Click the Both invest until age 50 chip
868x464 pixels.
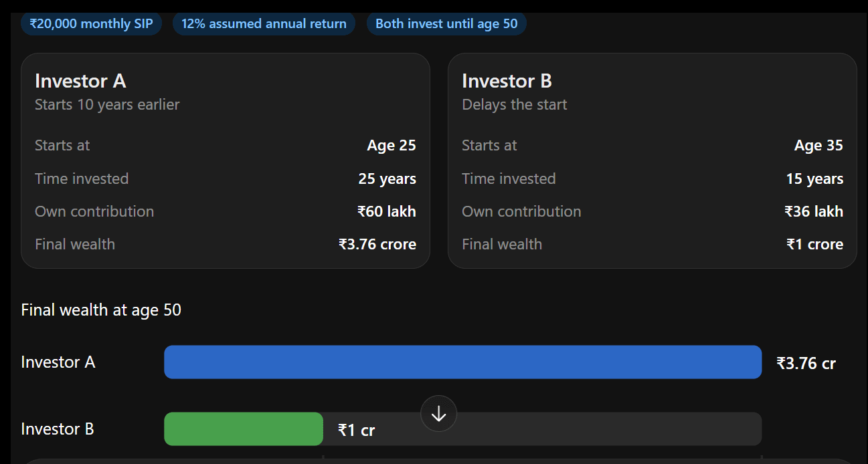pos(446,24)
